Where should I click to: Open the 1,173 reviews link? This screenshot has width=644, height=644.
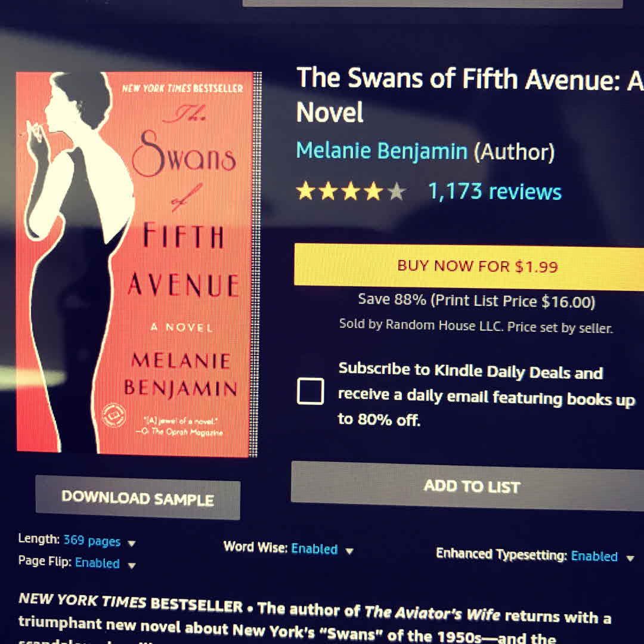click(494, 192)
